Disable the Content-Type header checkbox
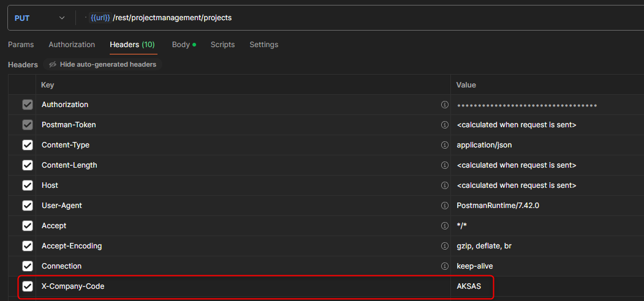The width and height of the screenshot is (644, 301). click(x=28, y=145)
